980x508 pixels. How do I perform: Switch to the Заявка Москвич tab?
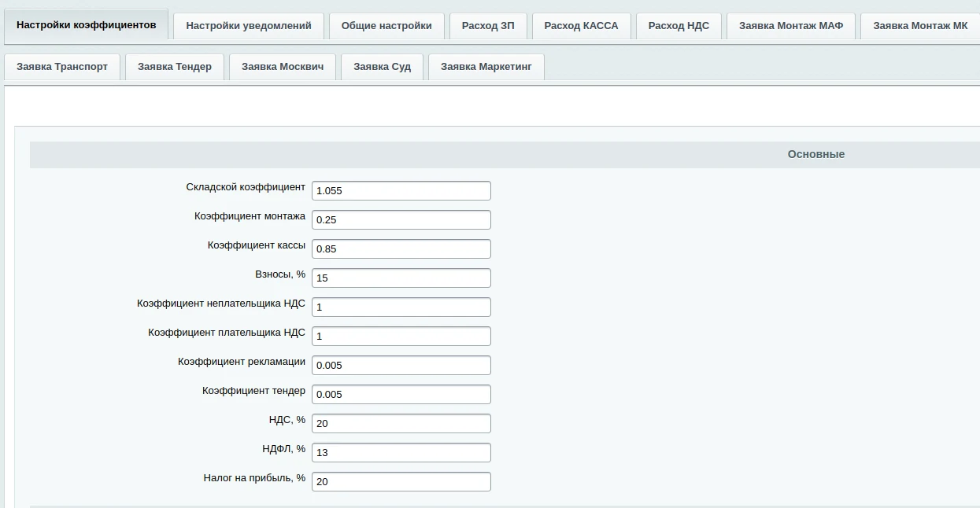[283, 67]
